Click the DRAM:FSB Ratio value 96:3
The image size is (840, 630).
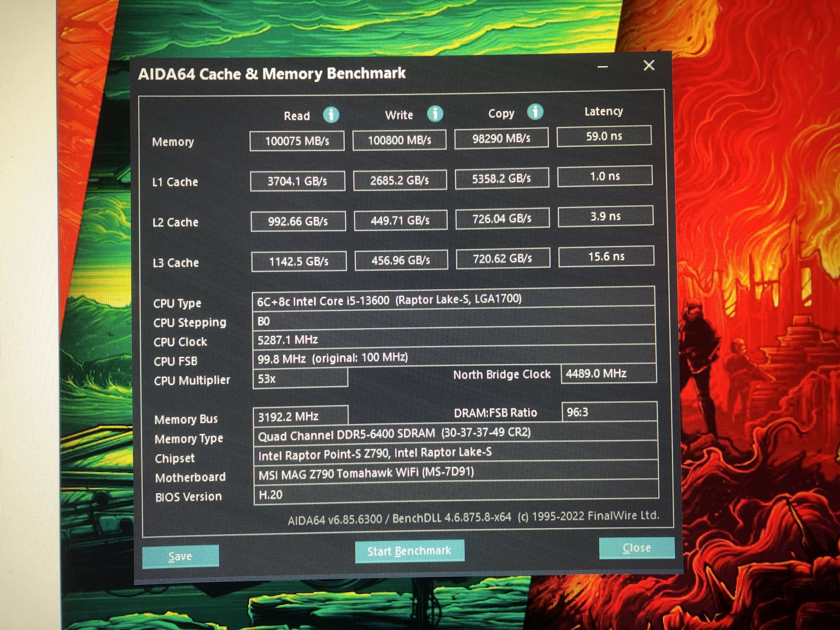click(x=610, y=412)
